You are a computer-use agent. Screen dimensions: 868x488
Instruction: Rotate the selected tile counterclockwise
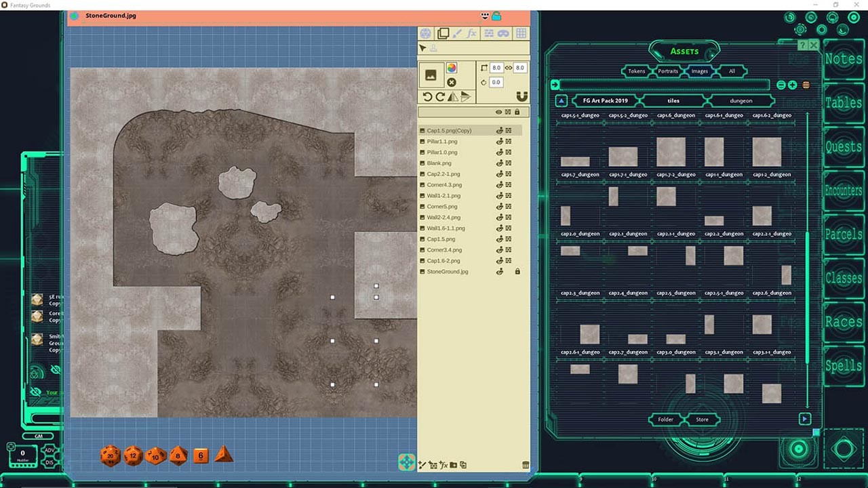(428, 96)
